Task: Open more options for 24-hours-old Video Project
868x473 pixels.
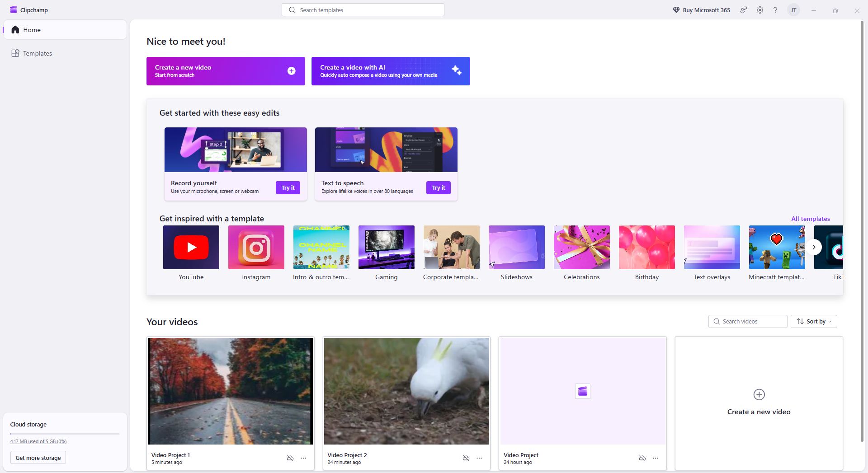Action: point(656,458)
